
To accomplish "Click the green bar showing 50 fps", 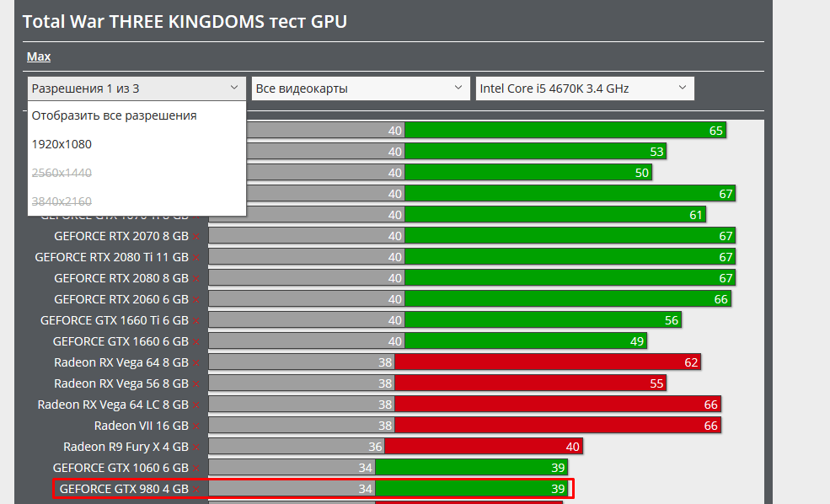I will point(528,173).
